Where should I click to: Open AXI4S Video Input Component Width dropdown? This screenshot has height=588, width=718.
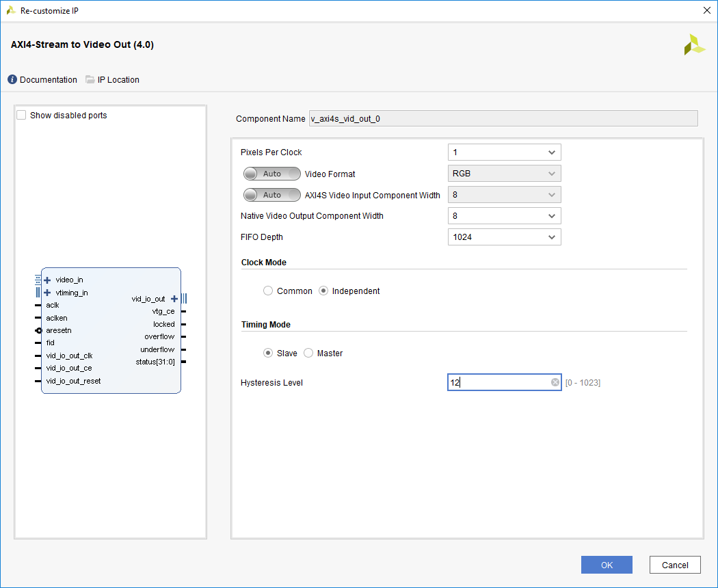pyautogui.click(x=504, y=195)
